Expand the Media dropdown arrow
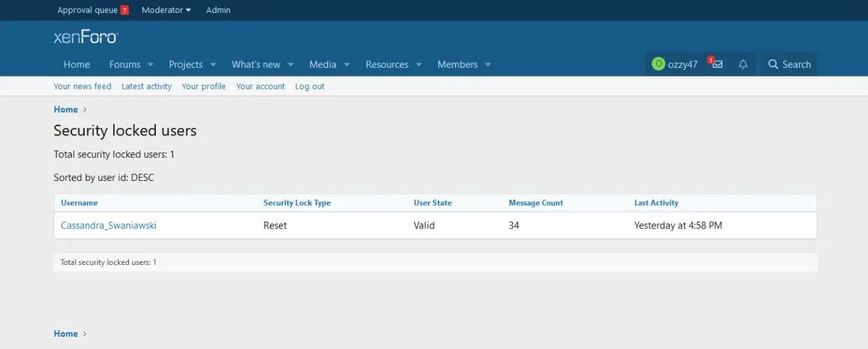This screenshot has width=868, height=349. [347, 65]
